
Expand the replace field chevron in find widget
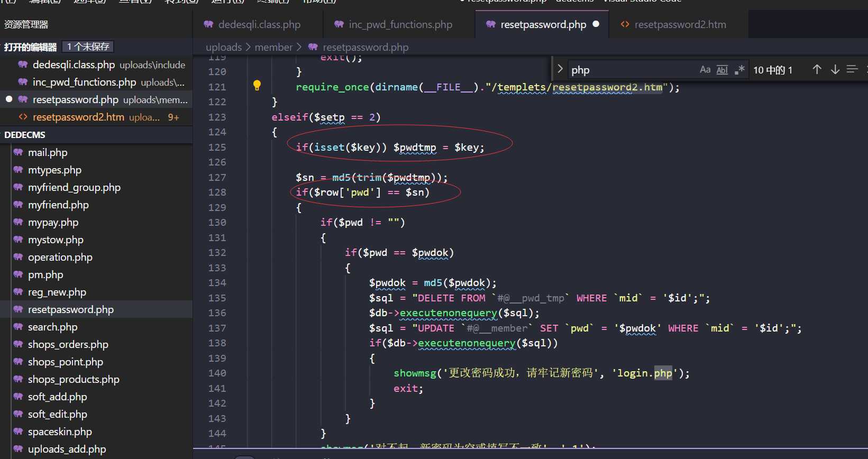pyautogui.click(x=560, y=69)
